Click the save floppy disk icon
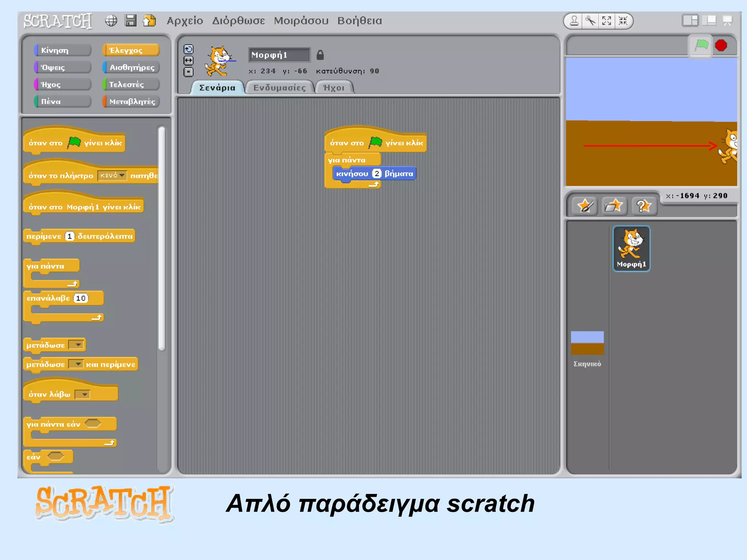This screenshot has height=560, width=747. click(x=131, y=20)
